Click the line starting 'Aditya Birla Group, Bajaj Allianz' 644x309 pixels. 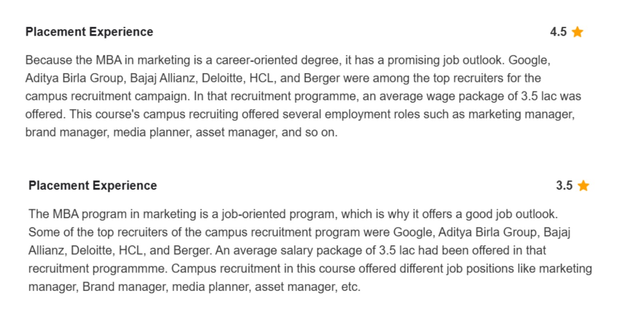coord(283,78)
